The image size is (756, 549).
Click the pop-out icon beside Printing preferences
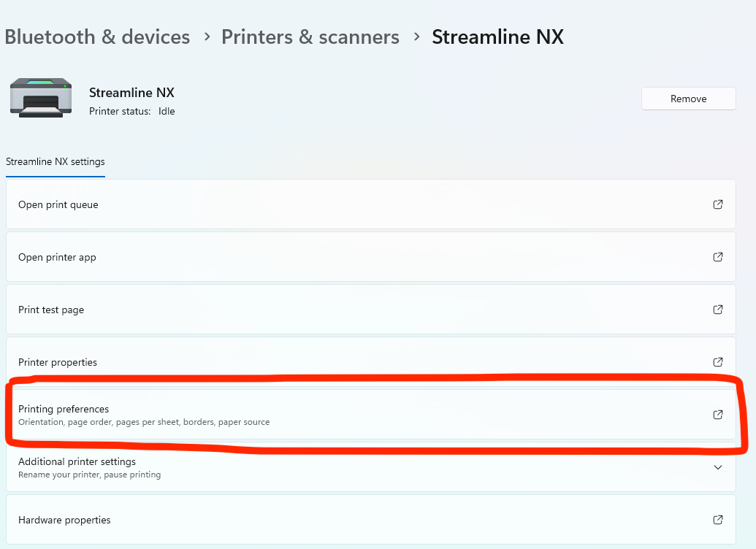click(x=717, y=415)
